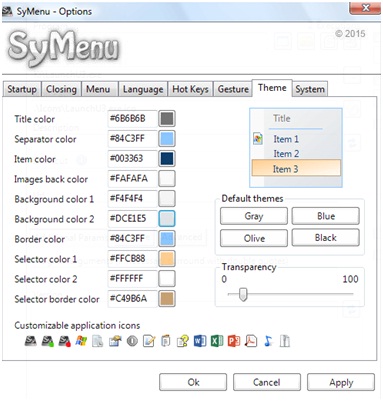383x401 pixels.
Task: Open the Background color 1 swatch
Action: pyautogui.click(x=167, y=199)
